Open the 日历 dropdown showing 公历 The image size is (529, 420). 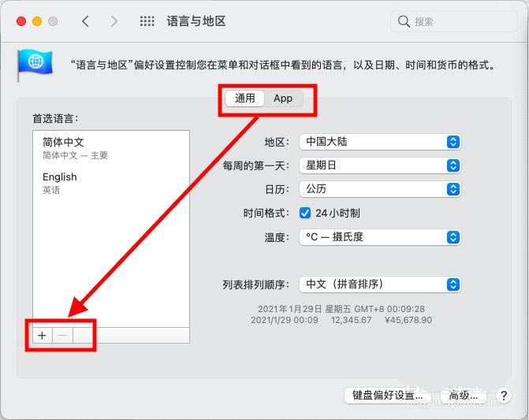point(380,189)
